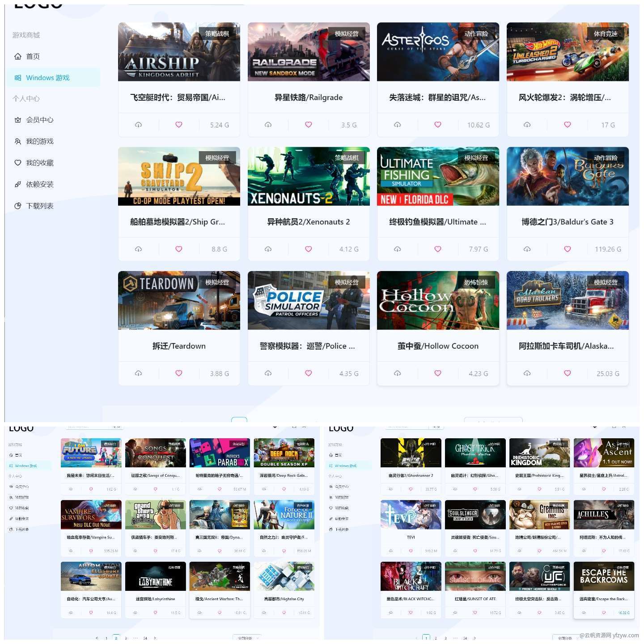Add Baldur's Gate 3 to favorites with heart
The height and width of the screenshot is (644, 644).
point(568,249)
